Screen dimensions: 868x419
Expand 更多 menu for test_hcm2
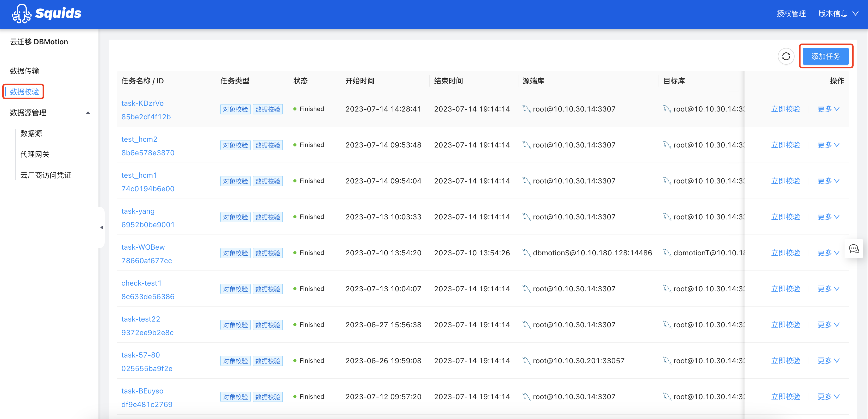pos(828,145)
